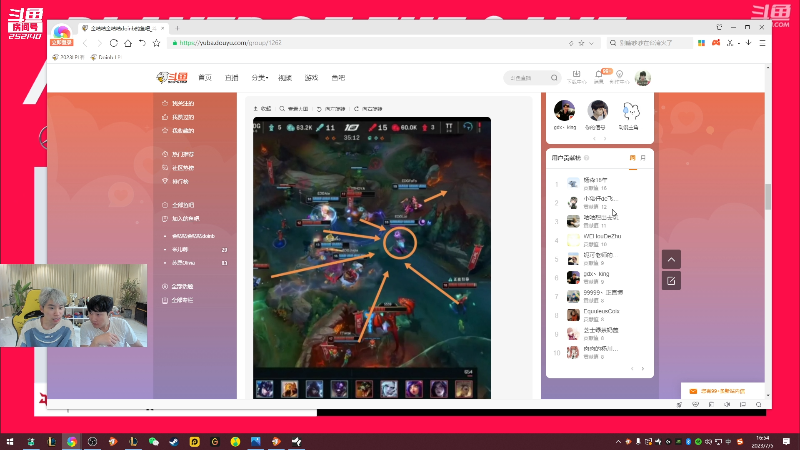Go back using the browser back arrow
The image size is (800, 450).
coord(85,43)
